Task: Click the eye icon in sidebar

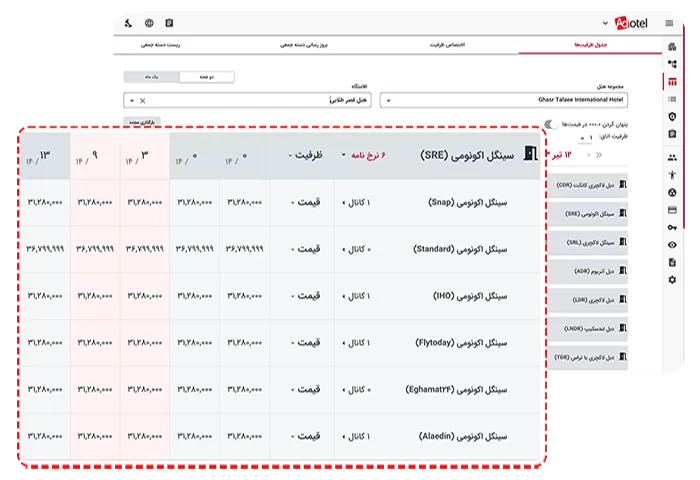Action: coord(672,245)
